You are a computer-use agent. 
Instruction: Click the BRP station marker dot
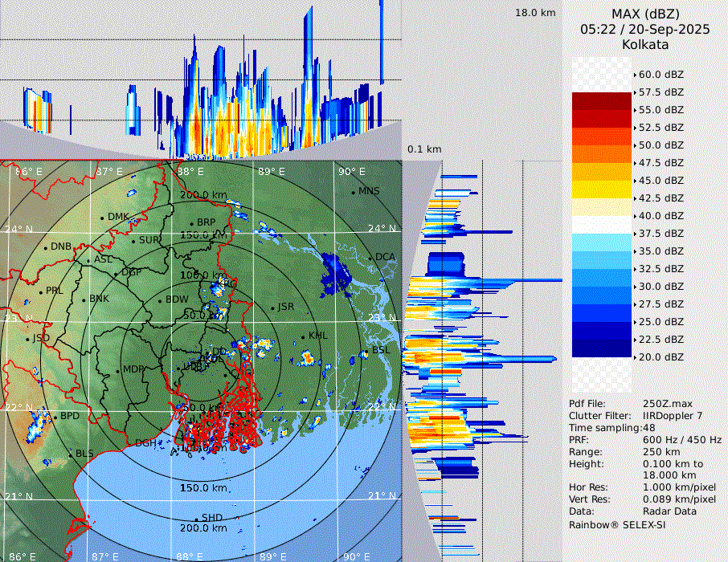(x=191, y=223)
